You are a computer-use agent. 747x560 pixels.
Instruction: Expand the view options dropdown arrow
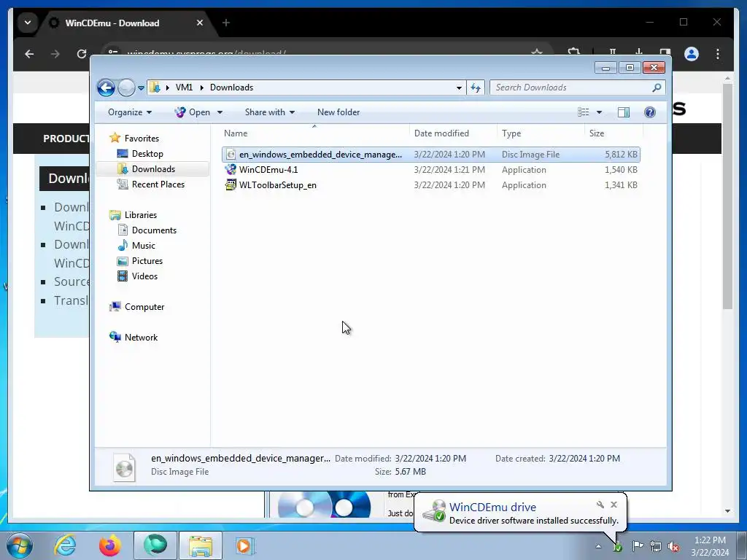[600, 112]
